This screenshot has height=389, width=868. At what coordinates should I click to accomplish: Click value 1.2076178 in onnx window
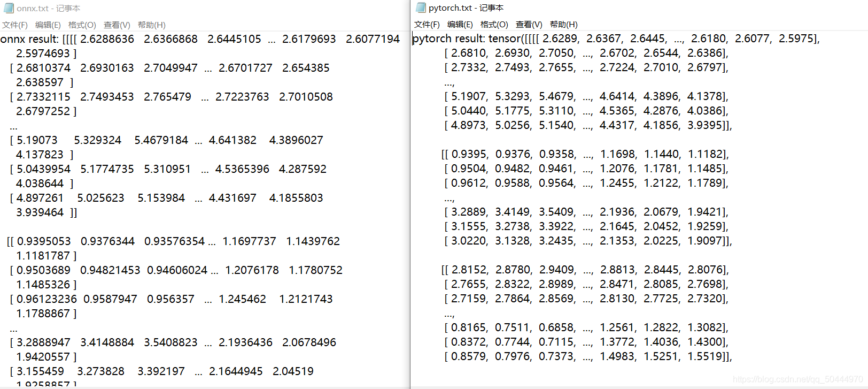pos(252,270)
